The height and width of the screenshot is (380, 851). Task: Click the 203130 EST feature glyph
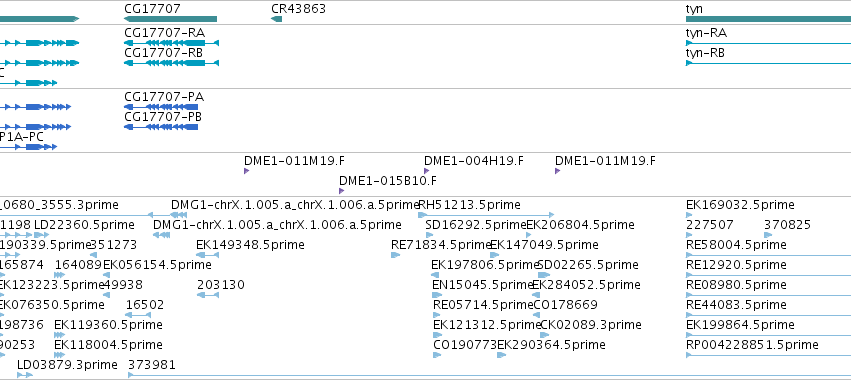208,295
